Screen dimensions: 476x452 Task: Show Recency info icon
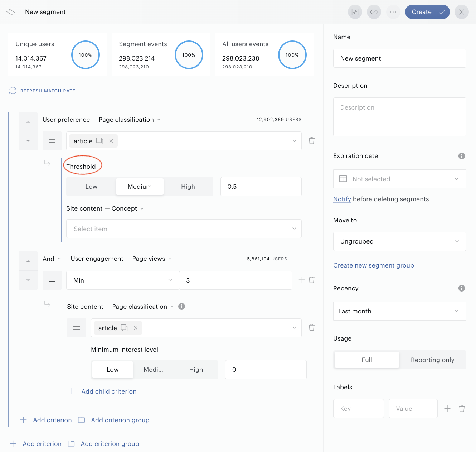(x=462, y=288)
